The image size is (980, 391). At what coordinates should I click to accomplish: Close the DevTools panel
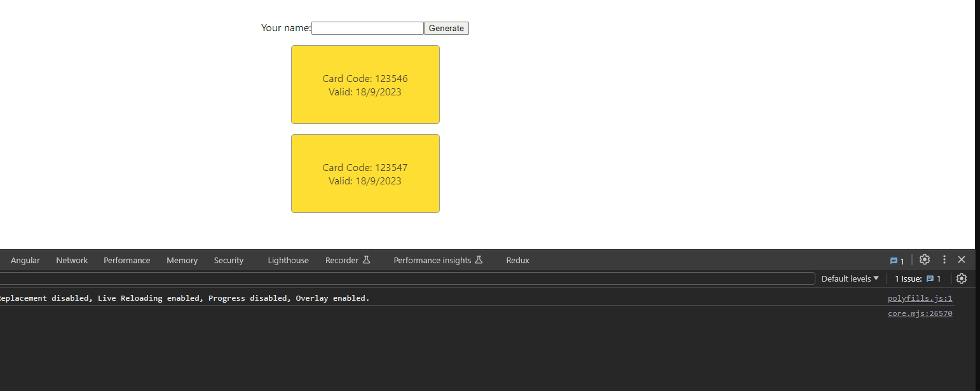[x=962, y=259]
